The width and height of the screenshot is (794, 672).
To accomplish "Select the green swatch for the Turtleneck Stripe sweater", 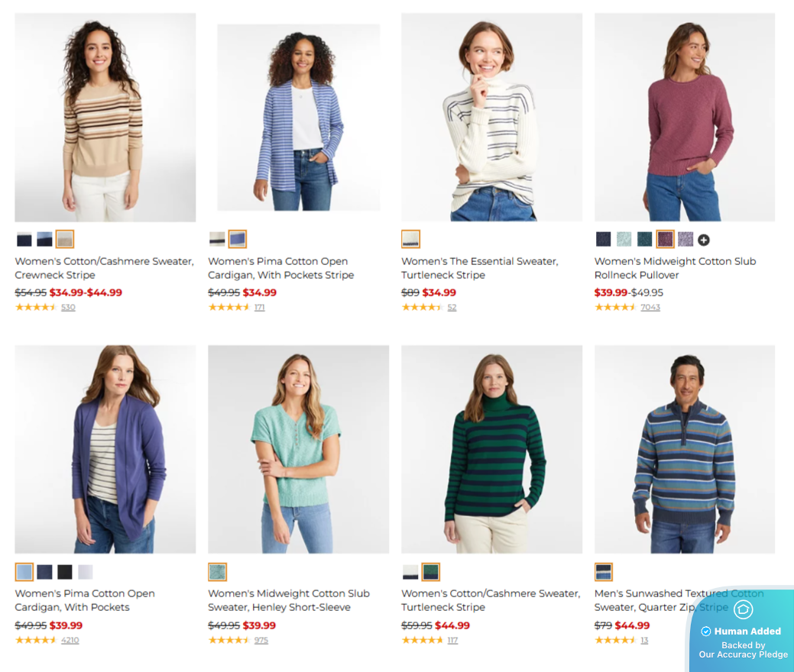I will (430, 571).
